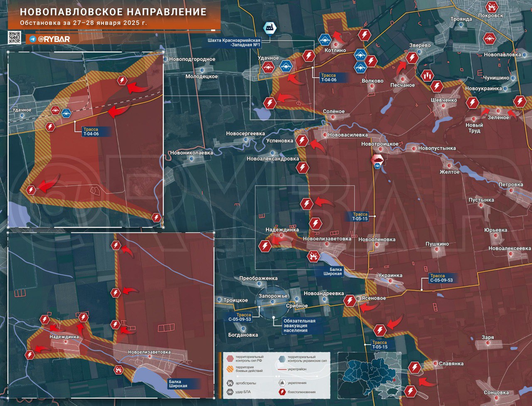This screenshot has width=532, height=406.
Task: Click the Новосергеевка settlement label
Action: (x=246, y=134)
